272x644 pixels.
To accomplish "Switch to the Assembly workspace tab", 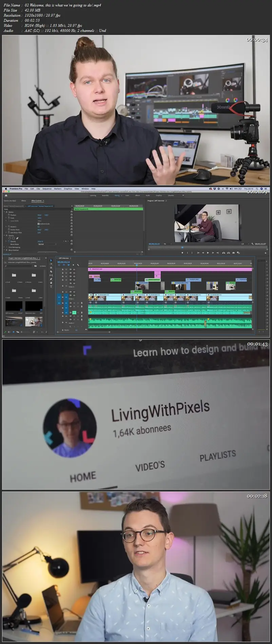I will coord(105,195).
